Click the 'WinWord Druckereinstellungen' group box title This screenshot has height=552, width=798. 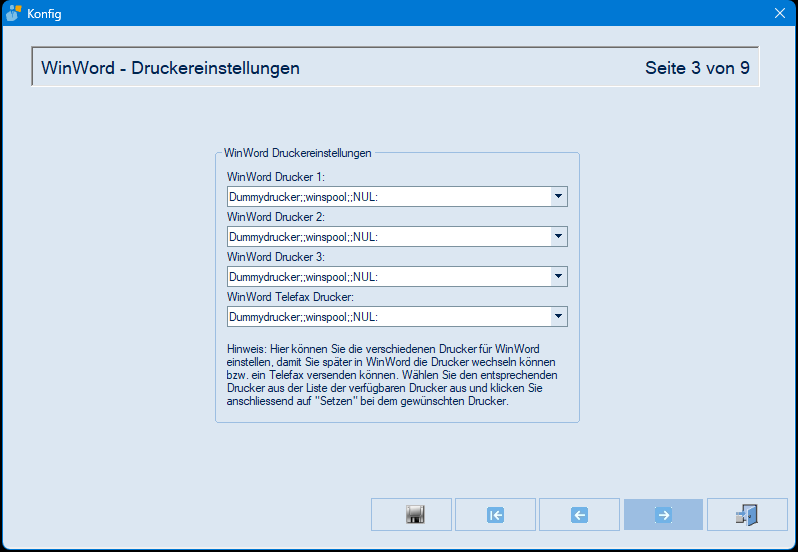coord(298,153)
